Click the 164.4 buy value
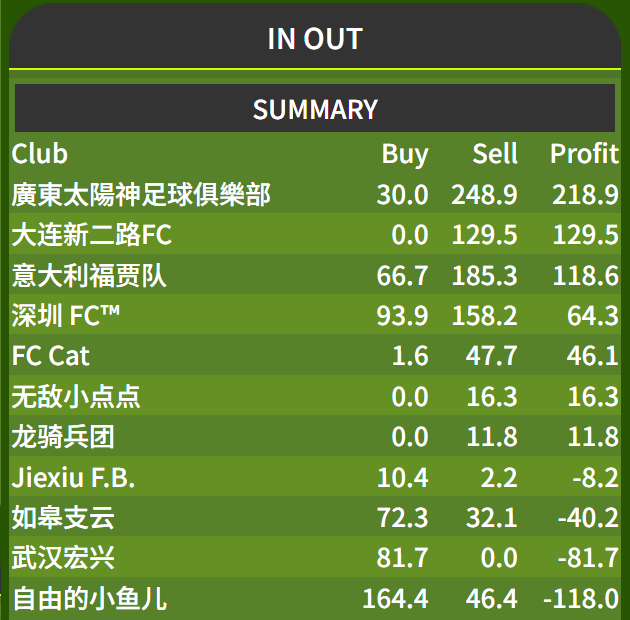The height and width of the screenshot is (620, 630). point(395,599)
